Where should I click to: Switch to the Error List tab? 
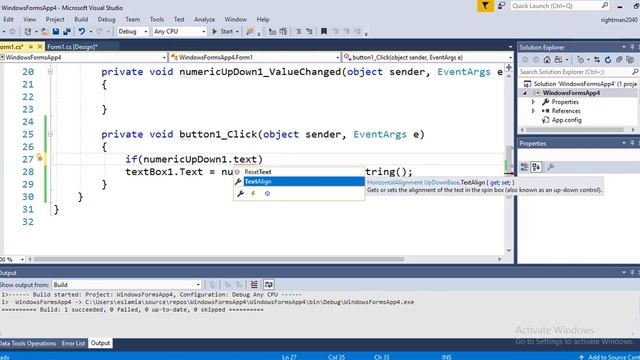[73, 343]
